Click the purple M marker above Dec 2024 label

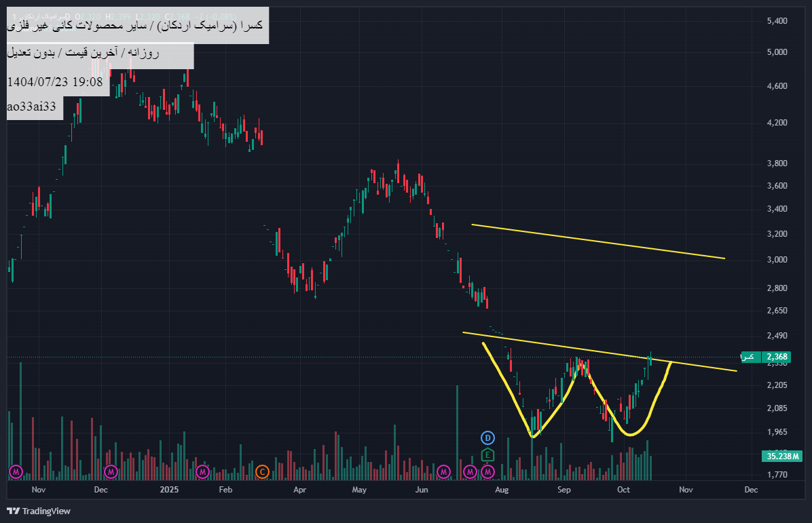pos(111,471)
